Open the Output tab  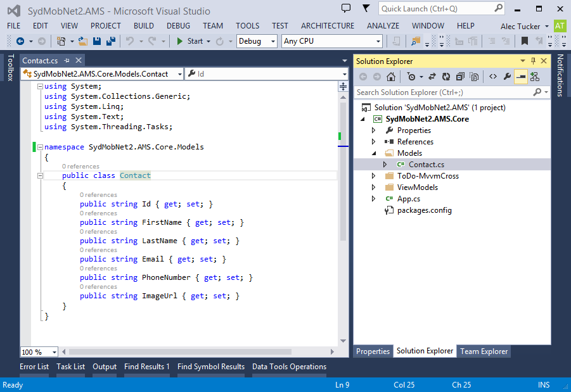click(105, 367)
